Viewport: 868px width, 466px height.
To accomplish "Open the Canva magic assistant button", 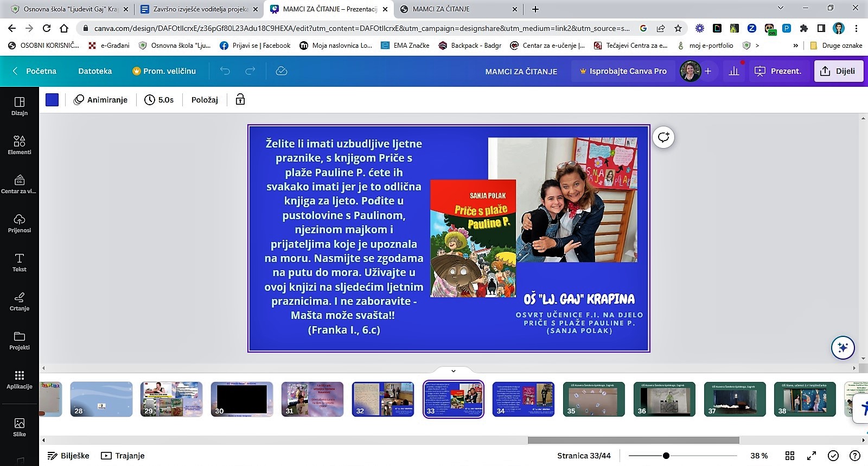I will click(843, 347).
